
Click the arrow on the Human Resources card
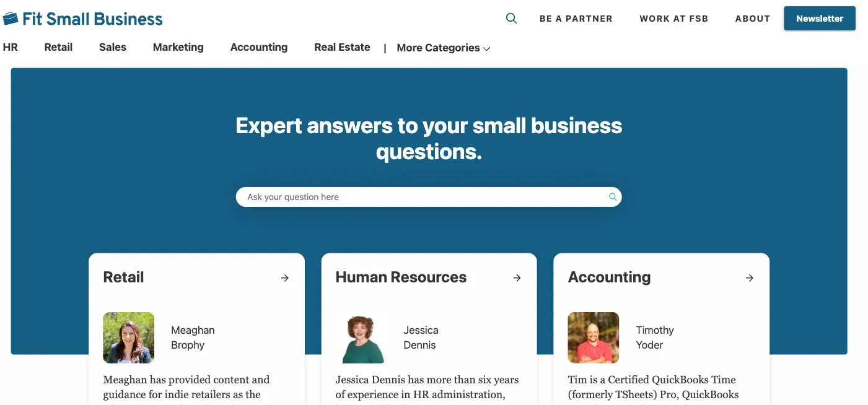517,278
